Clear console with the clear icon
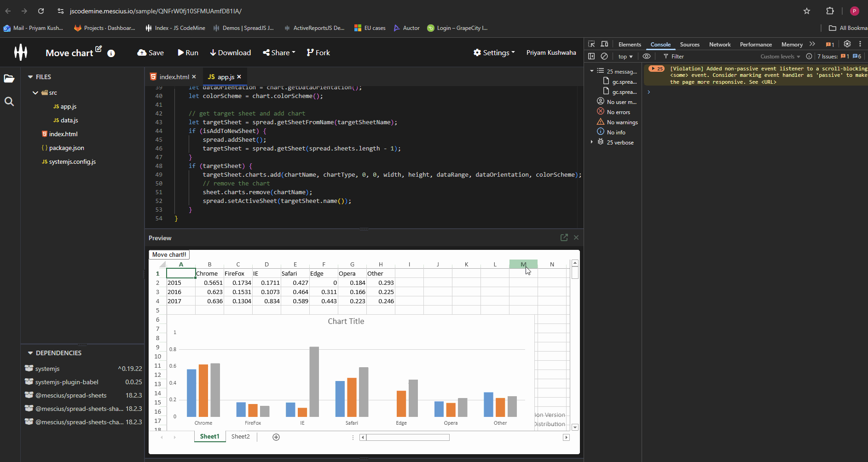Viewport: 868px width, 462px height. click(604, 56)
